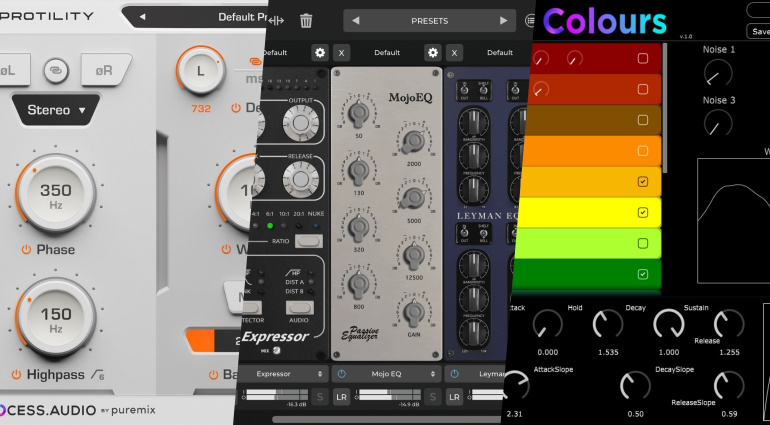Select the next preset via the PRESETS right arrow
The image size is (770, 425).
503,21
